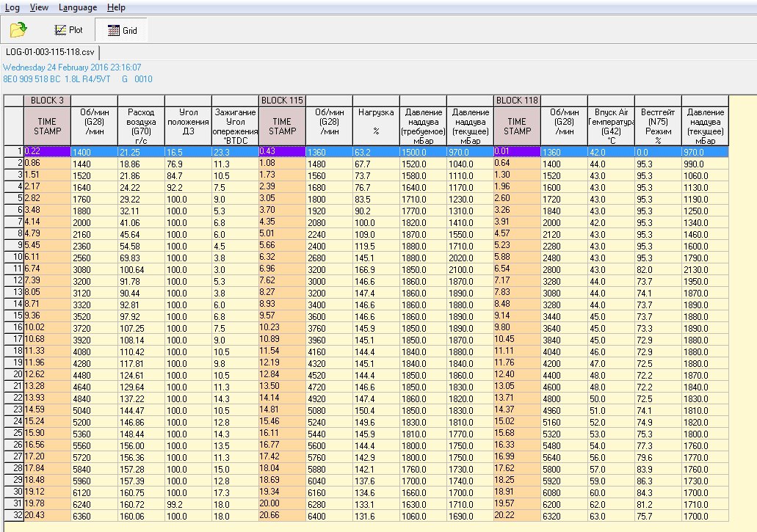This screenshot has width=757, height=532.
Task: Click time stamp cell 20.66
Action: click(x=283, y=516)
